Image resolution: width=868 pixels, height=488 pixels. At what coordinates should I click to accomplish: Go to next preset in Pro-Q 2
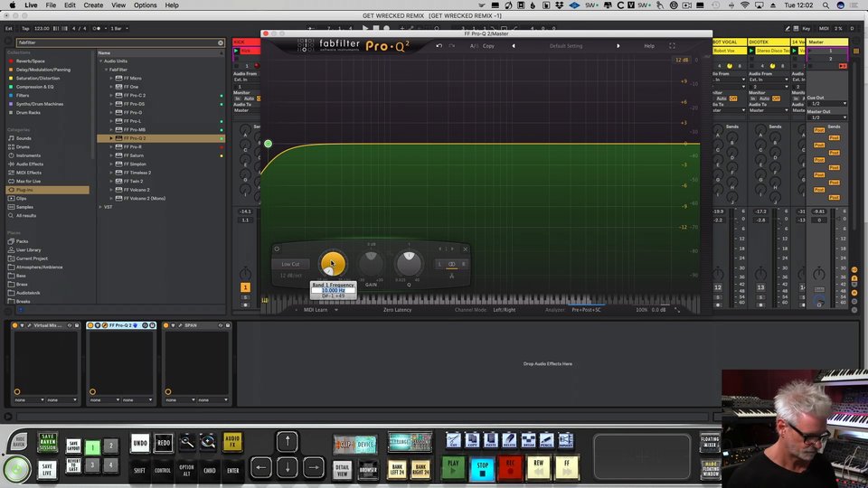618,46
